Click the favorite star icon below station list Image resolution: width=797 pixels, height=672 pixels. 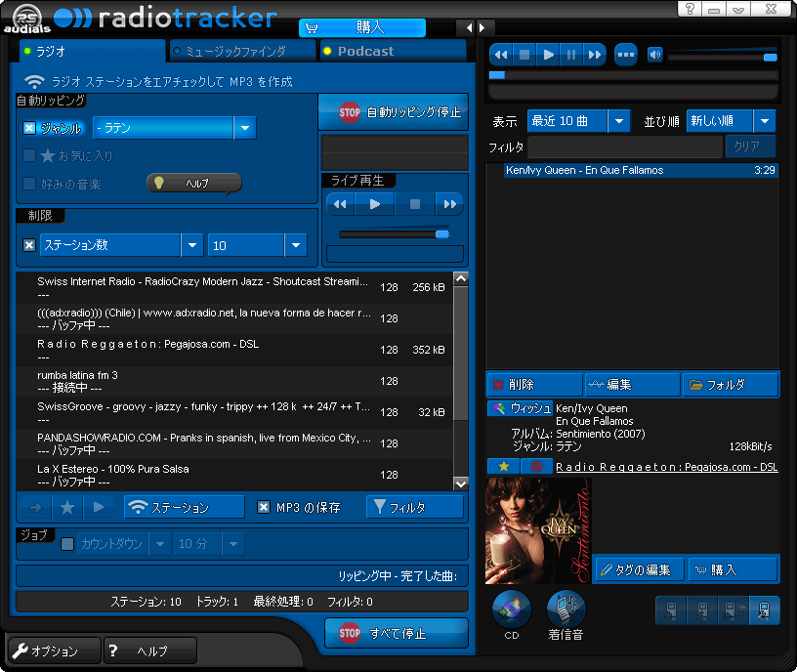66,507
